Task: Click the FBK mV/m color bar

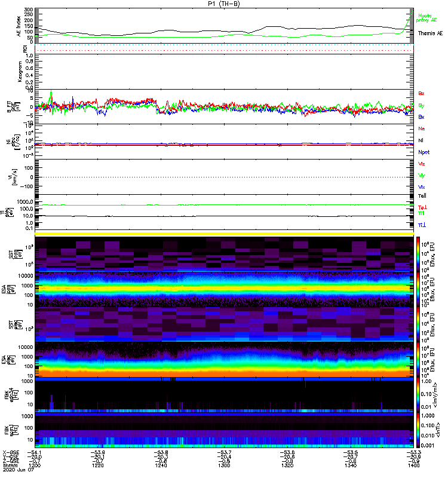Action: click(x=418, y=395)
